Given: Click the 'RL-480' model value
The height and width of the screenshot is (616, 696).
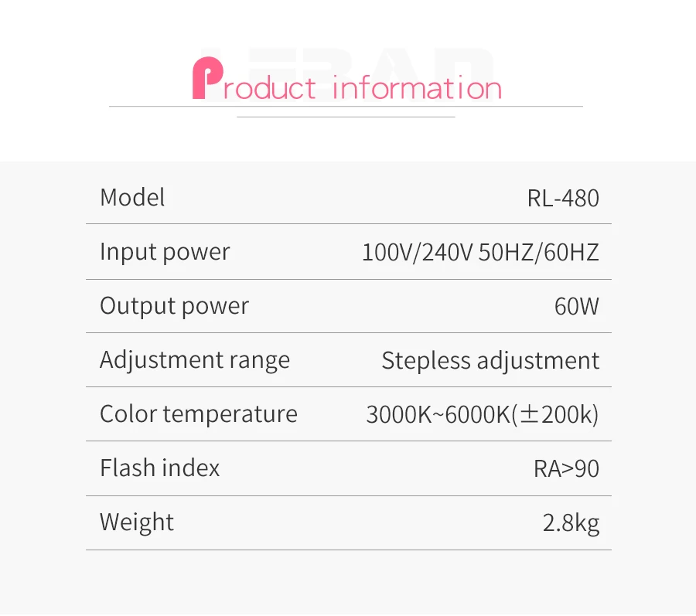Looking at the screenshot, I should [563, 198].
